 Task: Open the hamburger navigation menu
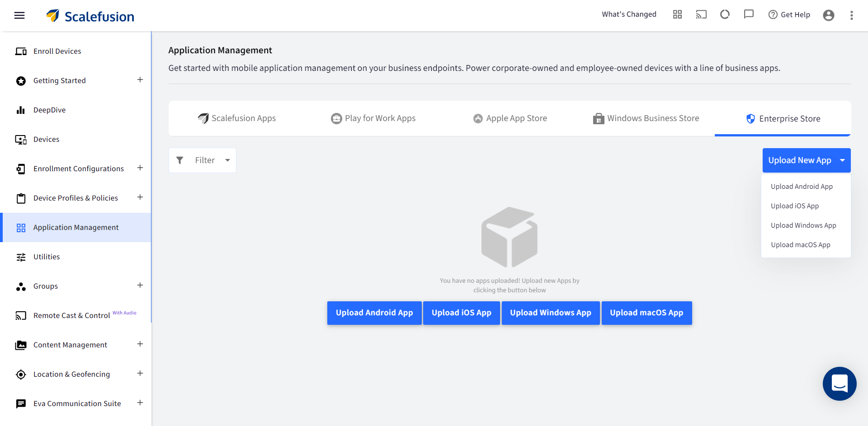[19, 15]
